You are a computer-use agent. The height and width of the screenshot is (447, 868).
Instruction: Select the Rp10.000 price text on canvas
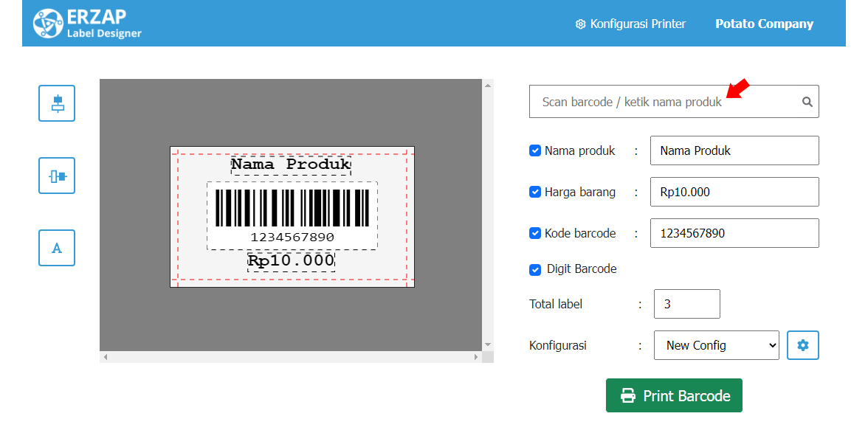[291, 261]
